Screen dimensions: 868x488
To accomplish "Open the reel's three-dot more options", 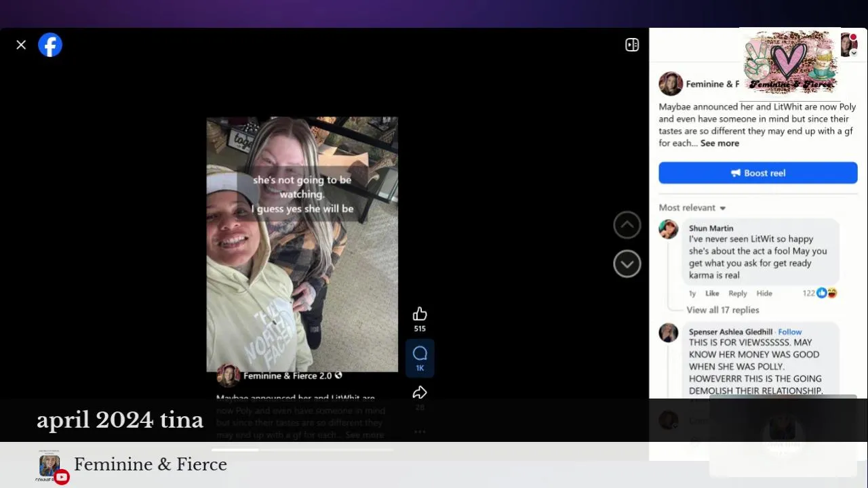I will (x=420, y=432).
